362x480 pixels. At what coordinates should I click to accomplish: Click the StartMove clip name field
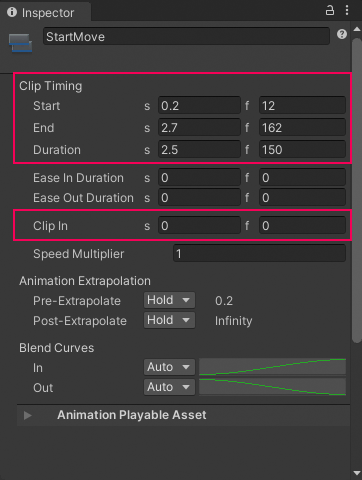tap(186, 36)
